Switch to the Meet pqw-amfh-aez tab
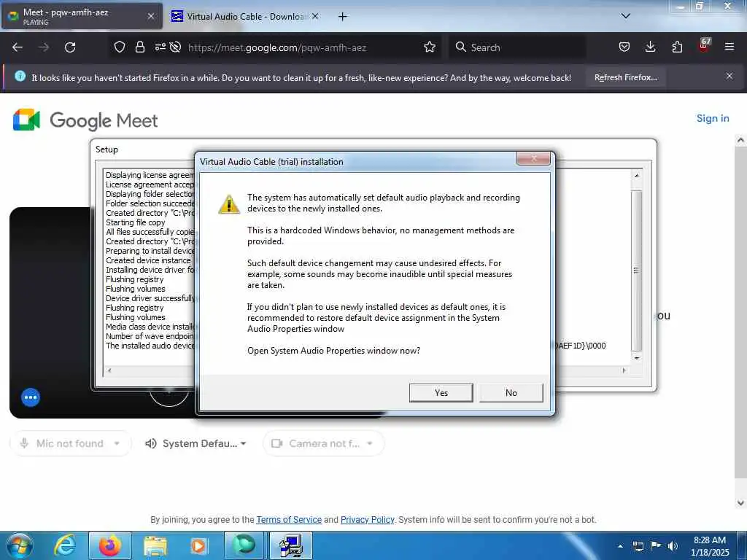This screenshot has width=747, height=560. point(82,16)
